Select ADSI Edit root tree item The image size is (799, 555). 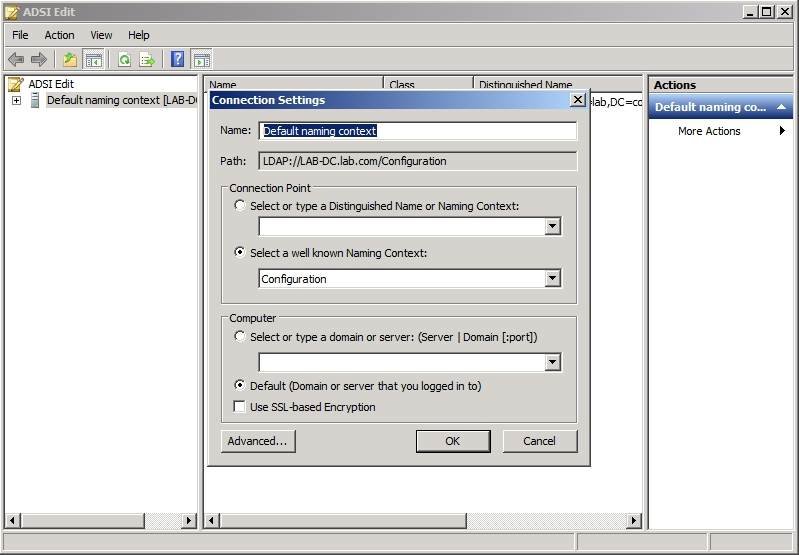tap(51, 84)
